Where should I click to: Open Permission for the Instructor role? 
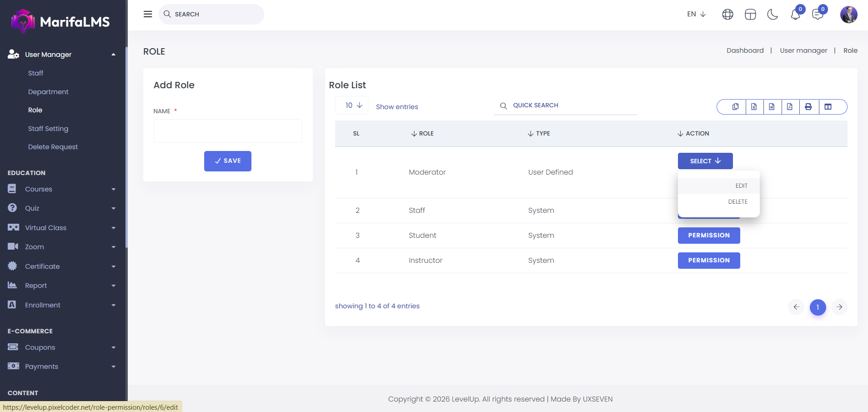tap(708, 261)
